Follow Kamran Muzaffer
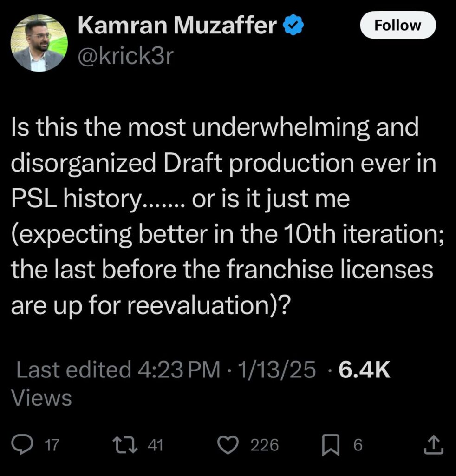Viewport: 456px width, 476px height. [398, 25]
